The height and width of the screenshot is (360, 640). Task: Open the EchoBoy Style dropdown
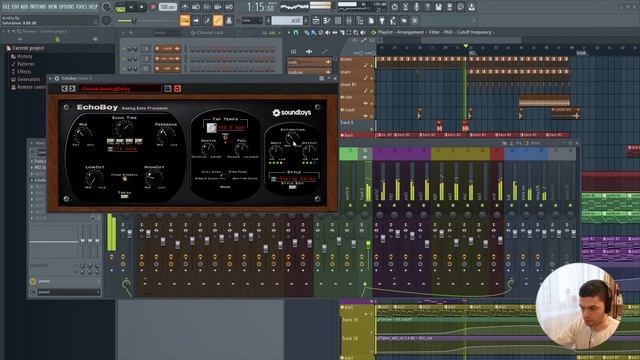(x=294, y=179)
